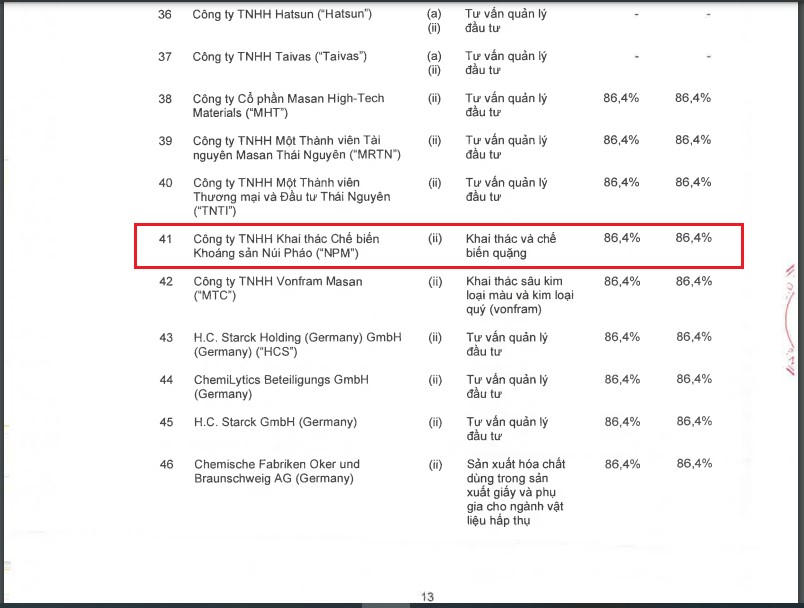The height and width of the screenshot is (608, 804).
Task: Click the row number 41 in highlighted row
Action: coord(166,239)
